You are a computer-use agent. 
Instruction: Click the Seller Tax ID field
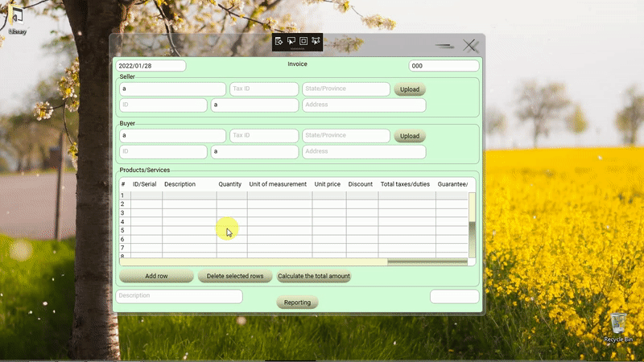[x=264, y=89]
